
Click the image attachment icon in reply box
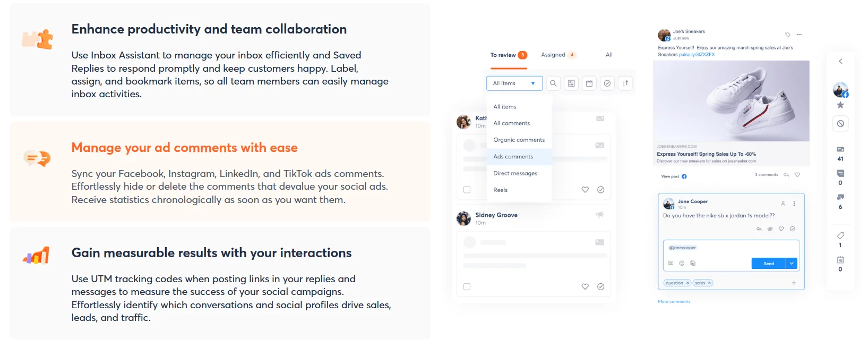[x=693, y=263]
